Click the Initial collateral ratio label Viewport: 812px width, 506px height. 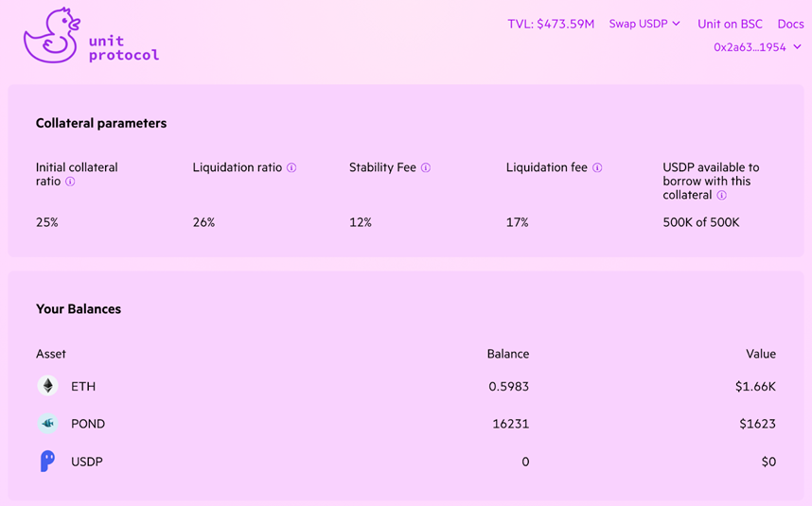tap(77, 174)
